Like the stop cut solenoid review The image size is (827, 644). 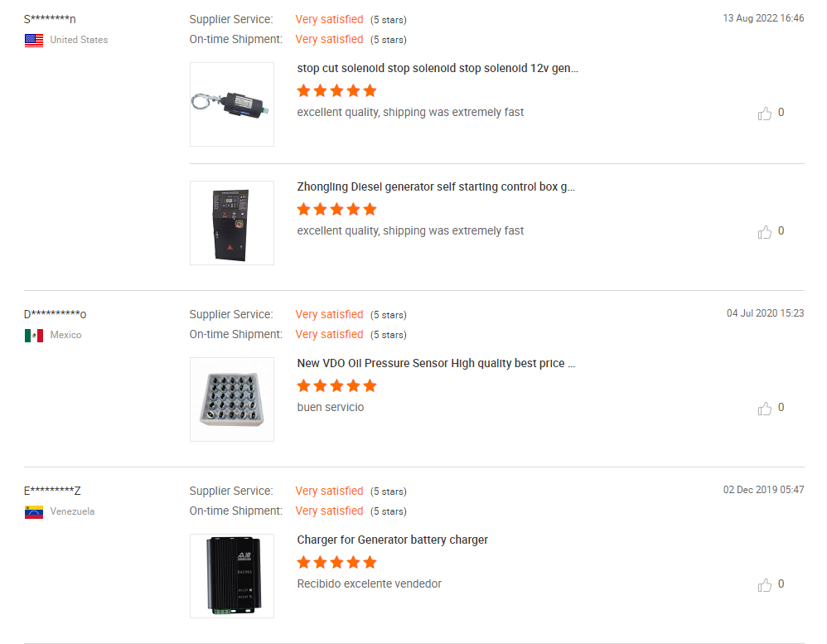[x=765, y=114]
